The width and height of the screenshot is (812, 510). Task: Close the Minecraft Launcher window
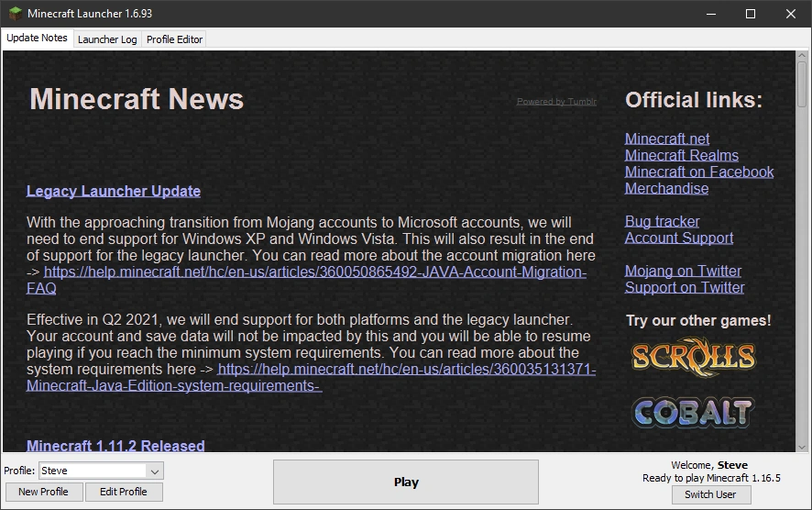pos(790,14)
